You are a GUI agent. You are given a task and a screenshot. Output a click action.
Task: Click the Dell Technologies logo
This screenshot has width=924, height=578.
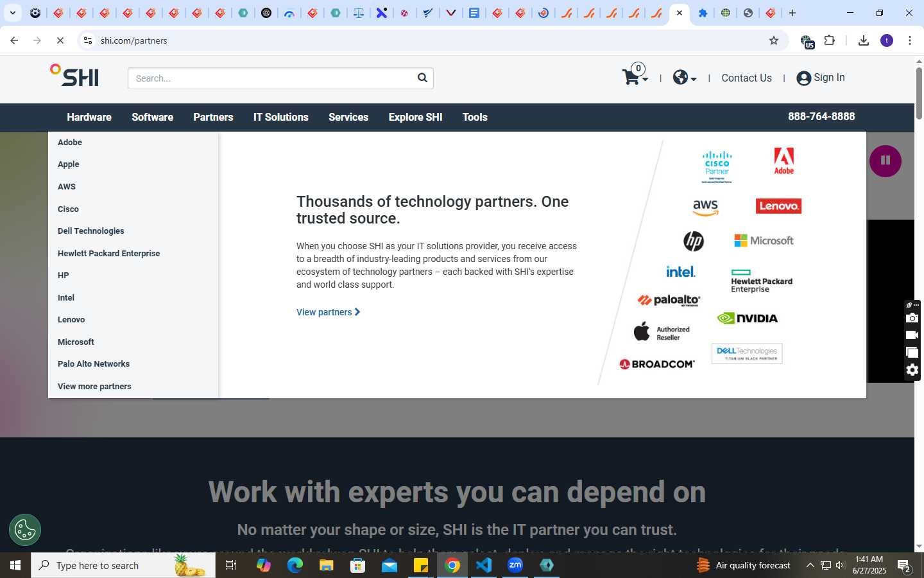pos(747,354)
